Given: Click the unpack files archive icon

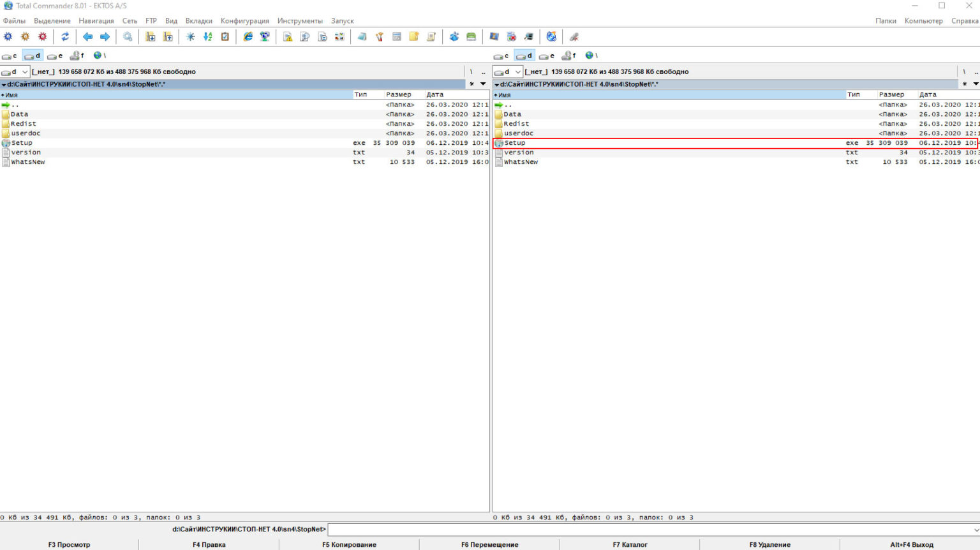Looking at the screenshot, I should tap(168, 37).
